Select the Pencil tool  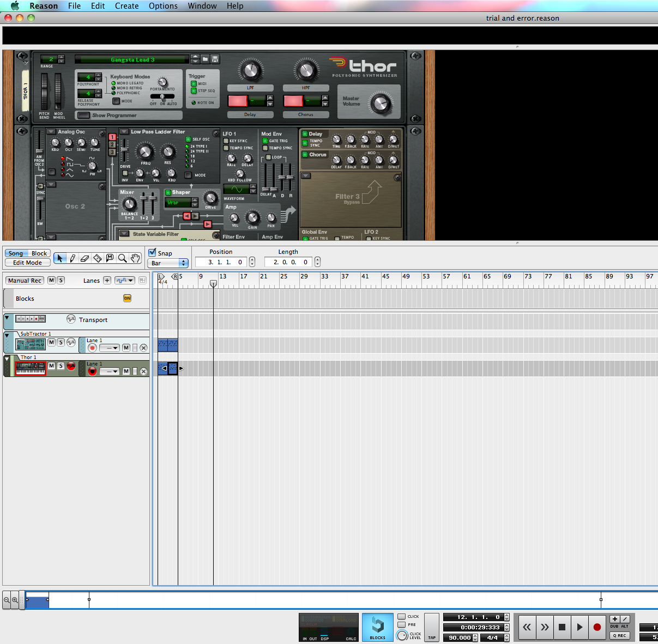click(x=73, y=258)
